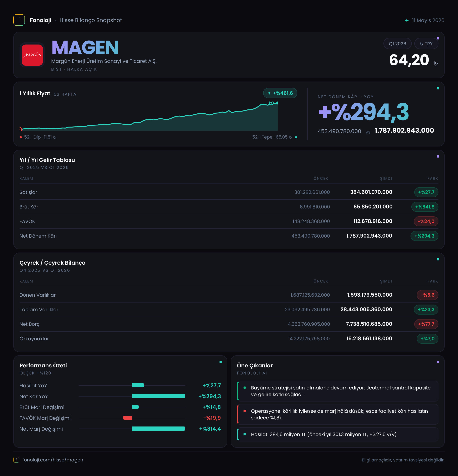Click the -%19,9 FAVÖK Marj value

point(212,418)
